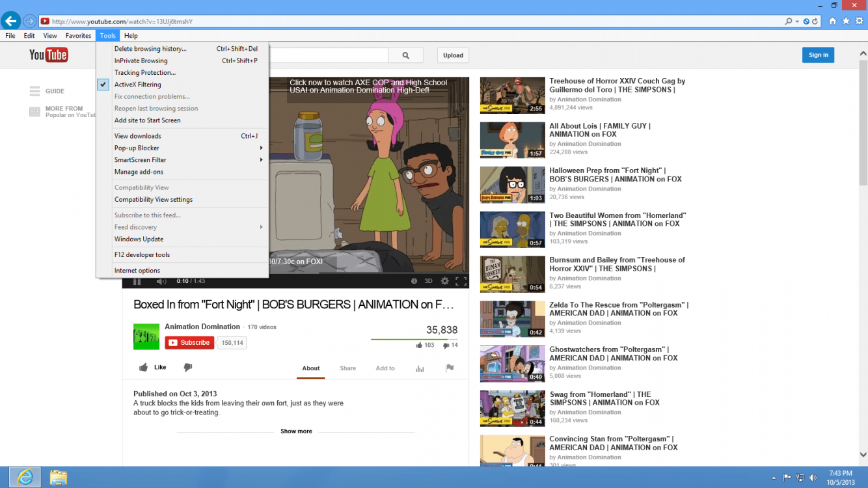
Task: Switch to the Add to tab
Action: point(385,368)
